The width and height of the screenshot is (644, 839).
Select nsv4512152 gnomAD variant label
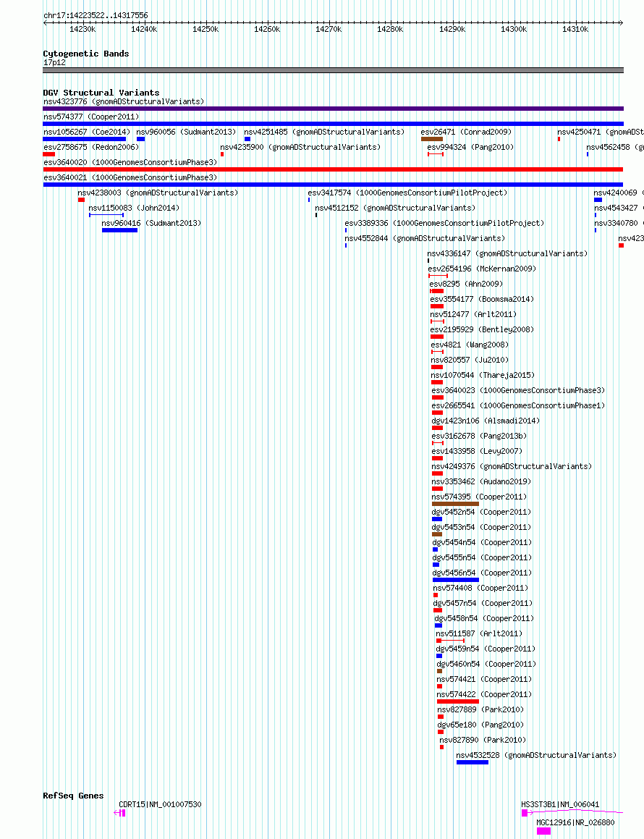[395, 208]
